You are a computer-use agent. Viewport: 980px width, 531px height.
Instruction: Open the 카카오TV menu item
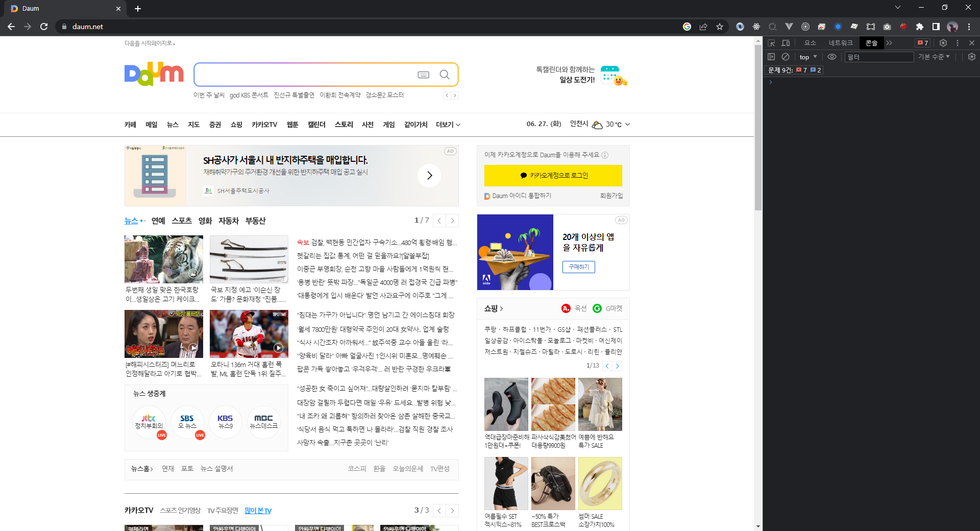click(264, 125)
